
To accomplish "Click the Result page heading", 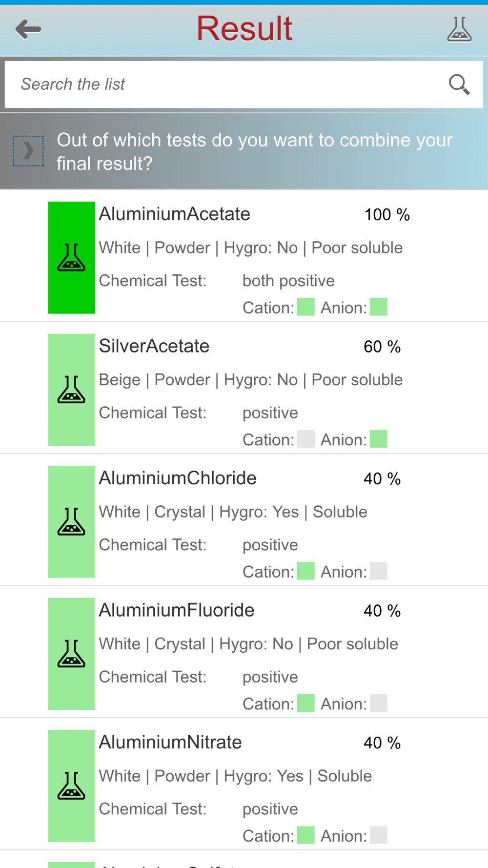I will click(x=244, y=28).
